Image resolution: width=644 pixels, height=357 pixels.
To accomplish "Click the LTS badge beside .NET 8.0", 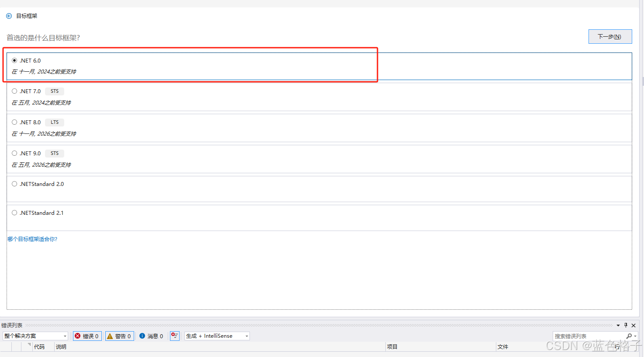I will tap(55, 122).
